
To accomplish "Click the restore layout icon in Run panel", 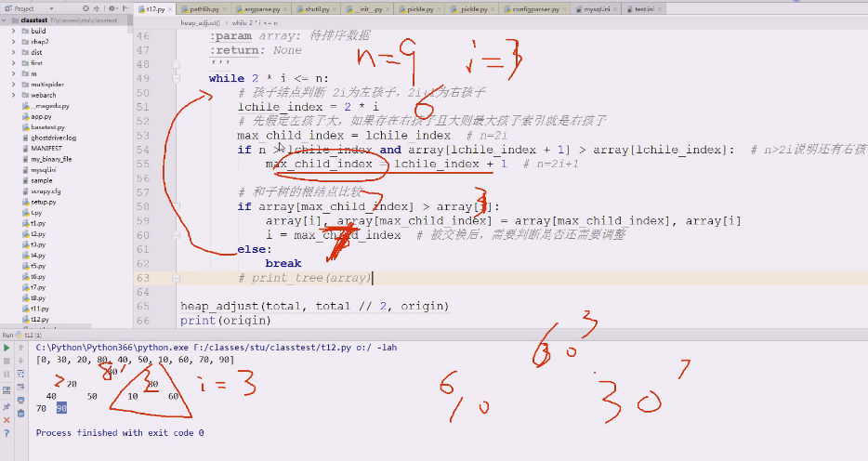I will click(7, 390).
